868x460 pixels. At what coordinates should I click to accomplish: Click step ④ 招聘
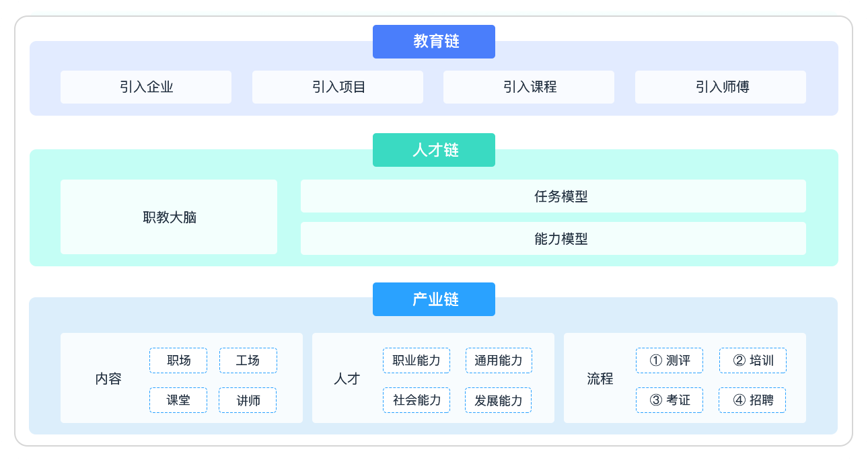click(752, 400)
